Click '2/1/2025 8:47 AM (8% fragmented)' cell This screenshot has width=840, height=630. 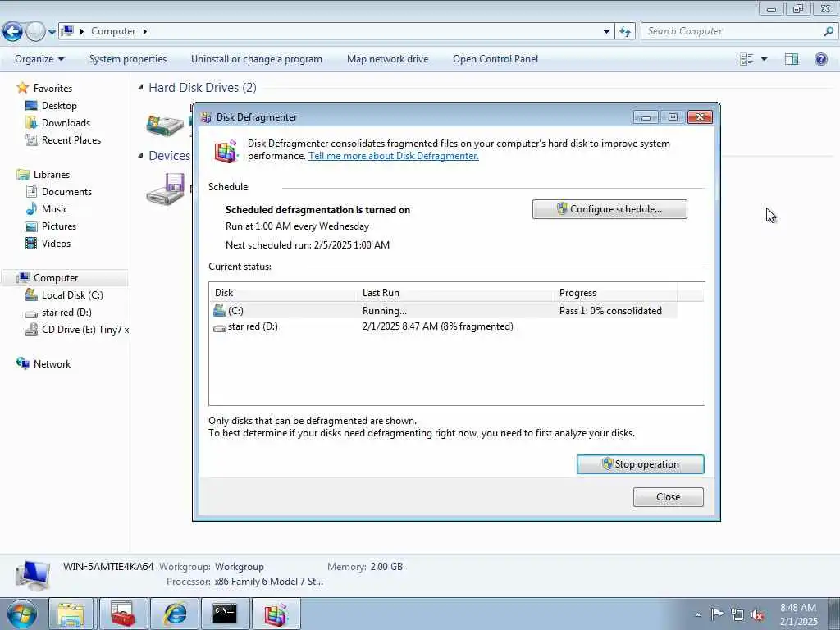pos(438,326)
